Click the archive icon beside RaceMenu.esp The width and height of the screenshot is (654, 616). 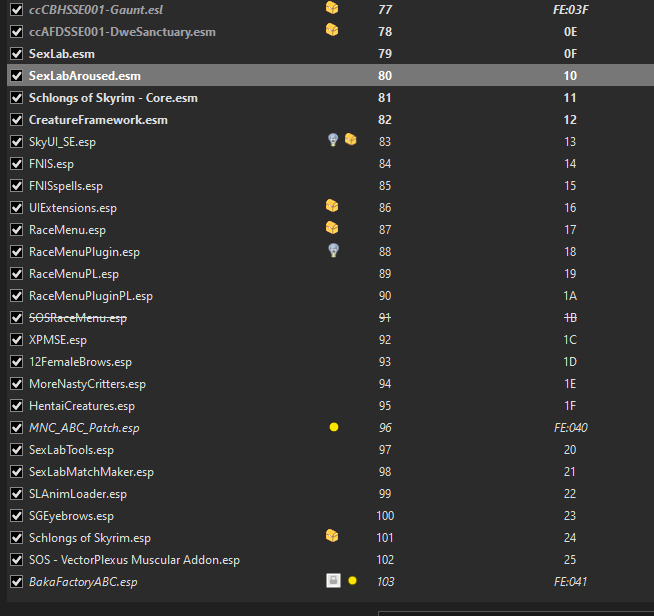point(332,228)
